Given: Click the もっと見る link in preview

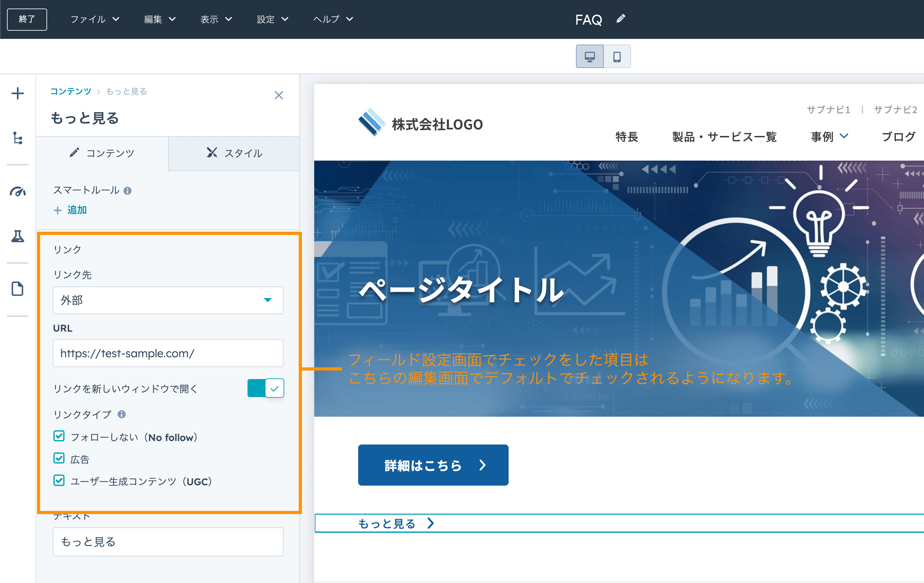Looking at the screenshot, I should click(x=396, y=523).
